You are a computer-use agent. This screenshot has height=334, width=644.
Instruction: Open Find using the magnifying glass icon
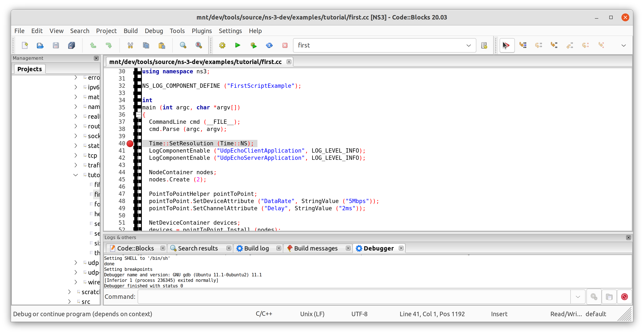[183, 45]
